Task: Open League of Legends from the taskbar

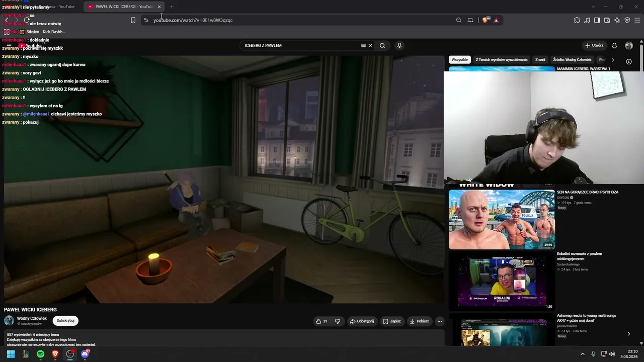Action: point(26,354)
